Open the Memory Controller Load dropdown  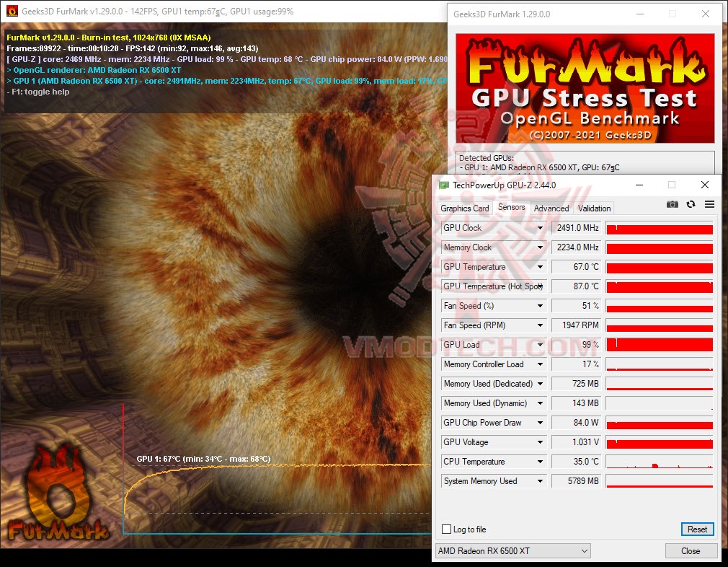click(x=540, y=364)
